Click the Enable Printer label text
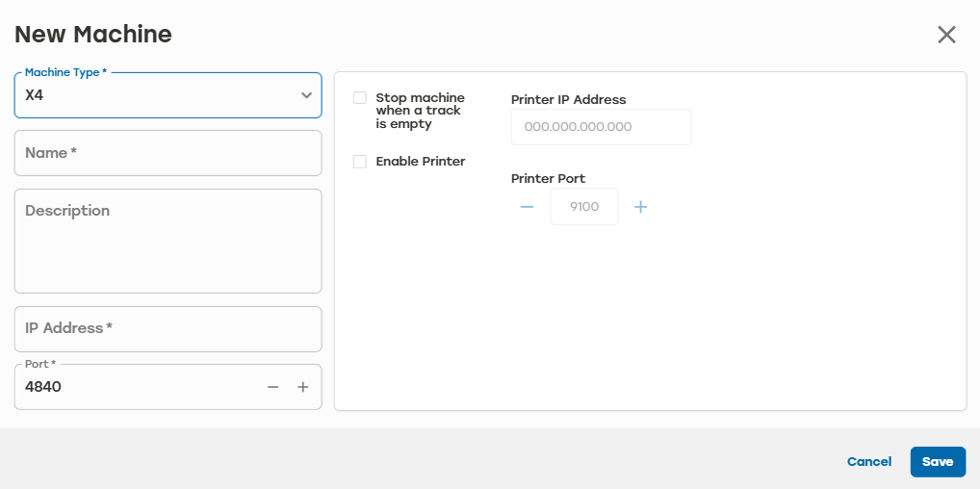 point(421,162)
